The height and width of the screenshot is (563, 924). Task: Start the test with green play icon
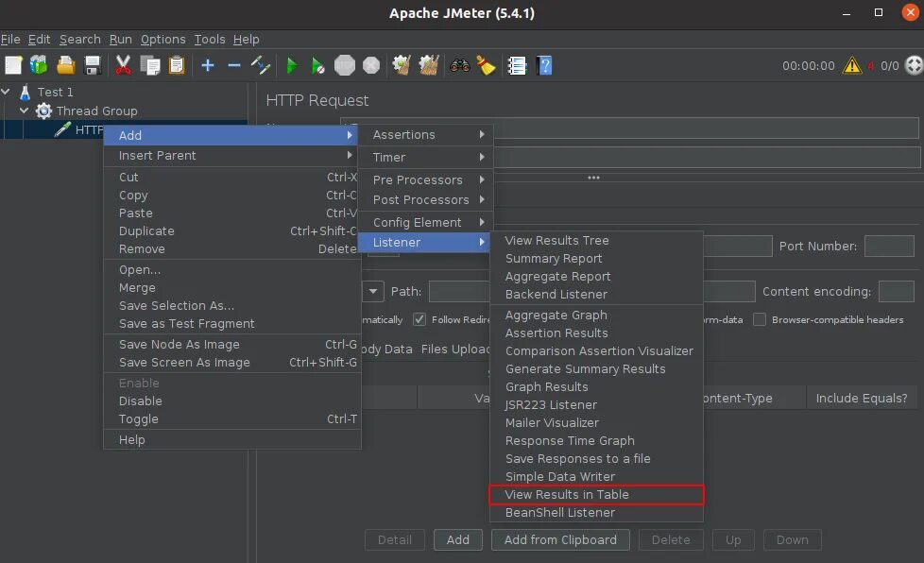pos(291,65)
